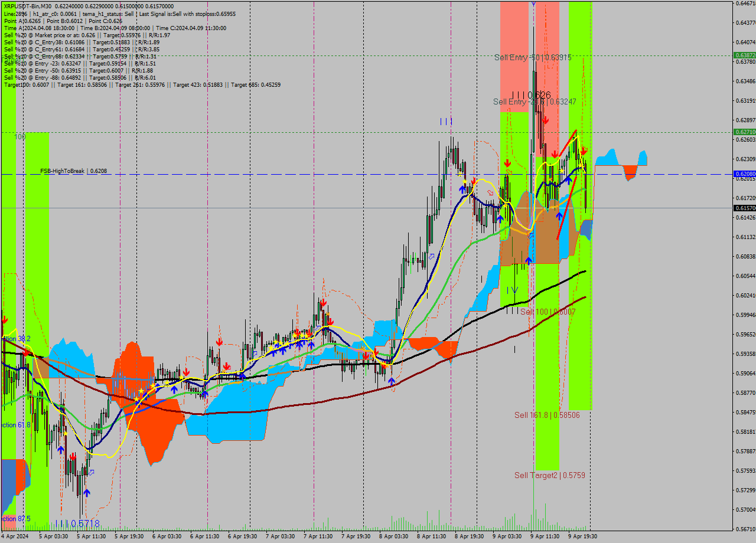Click the 'Sell %10 @ Entry -23: 0.63247' line
This screenshot has width=756, height=543.
click(80, 63)
